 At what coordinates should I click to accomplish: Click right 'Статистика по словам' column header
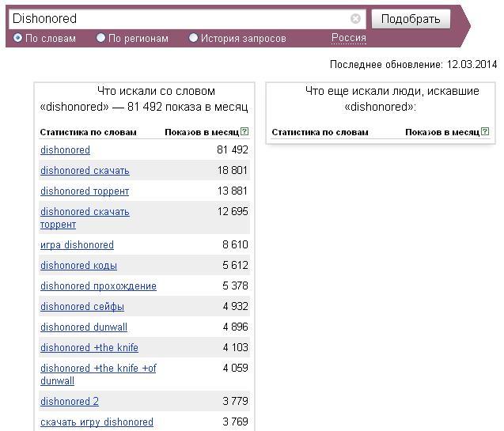point(320,132)
